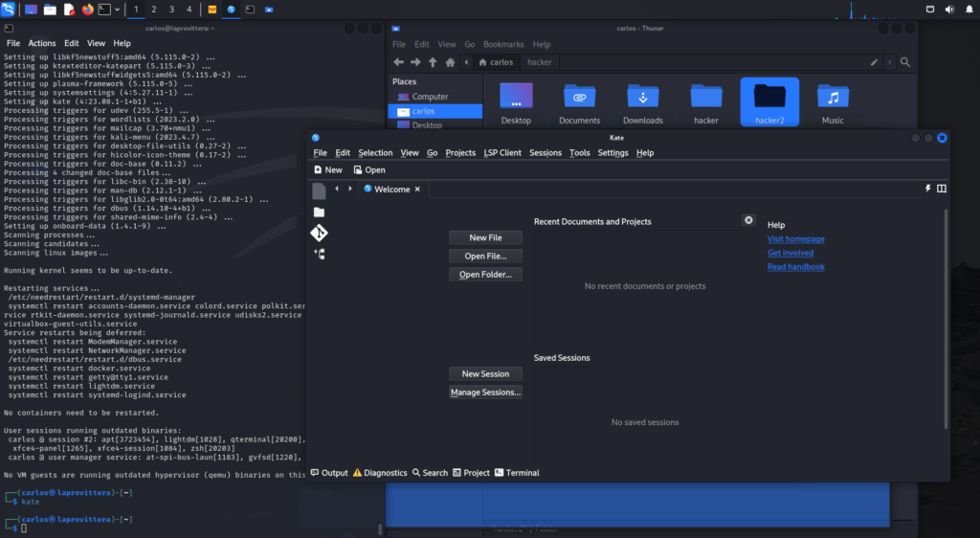
Task: Open Kate's Sessions menu
Action: (545, 152)
